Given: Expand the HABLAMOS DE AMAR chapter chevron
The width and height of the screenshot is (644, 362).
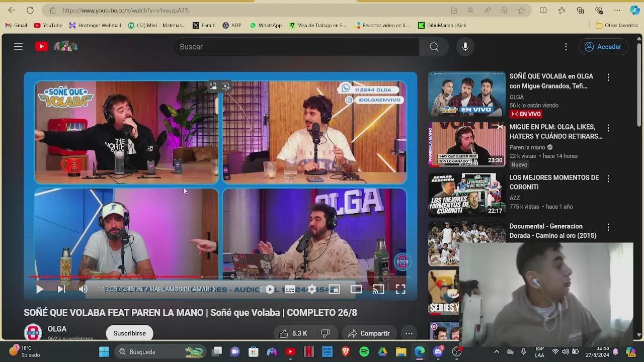Looking at the screenshot, I should click(x=213, y=289).
